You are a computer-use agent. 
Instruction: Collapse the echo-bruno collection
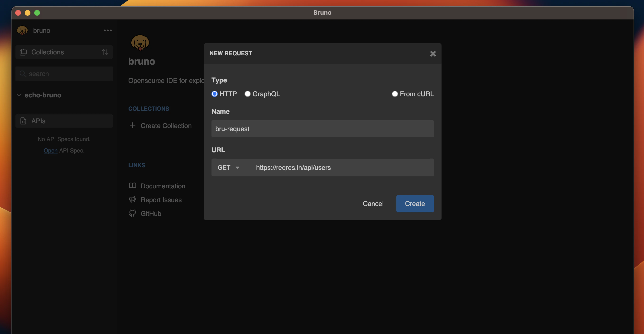click(19, 95)
